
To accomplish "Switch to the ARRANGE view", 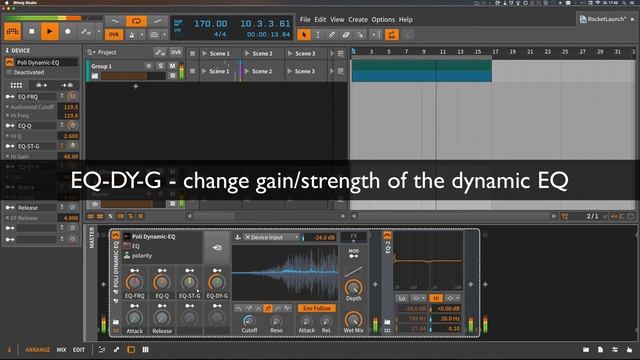I will coord(38,350).
